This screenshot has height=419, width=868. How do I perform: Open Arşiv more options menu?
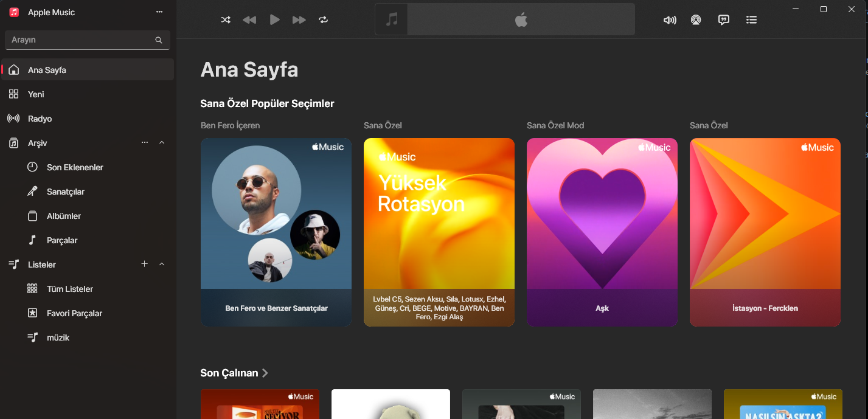[145, 142]
